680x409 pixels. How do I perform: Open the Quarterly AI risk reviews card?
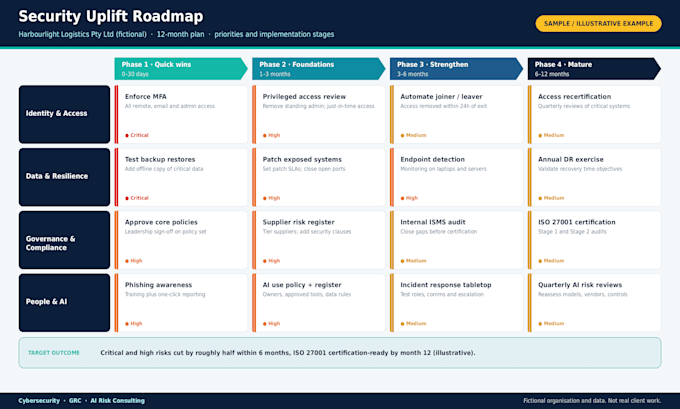pyautogui.click(x=594, y=303)
